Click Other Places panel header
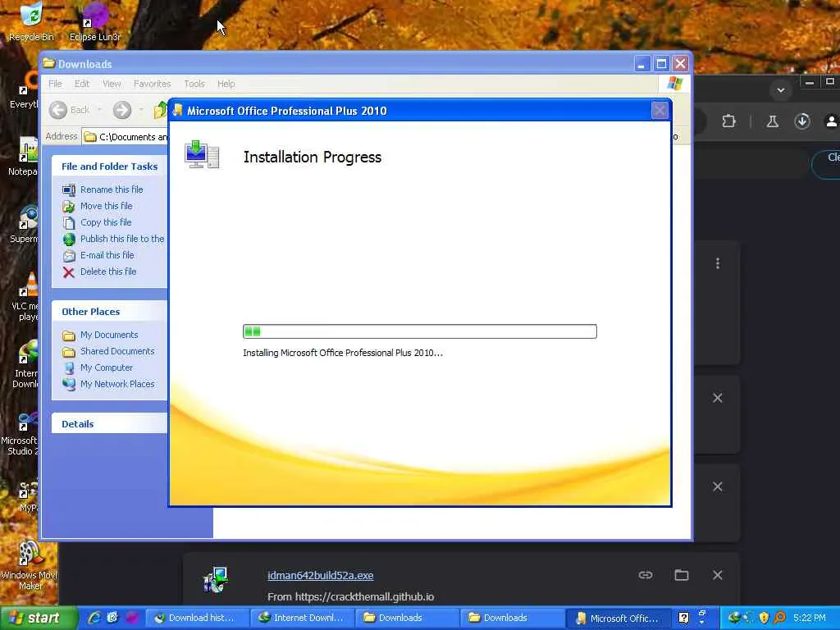Image resolution: width=840 pixels, height=630 pixels. point(109,311)
